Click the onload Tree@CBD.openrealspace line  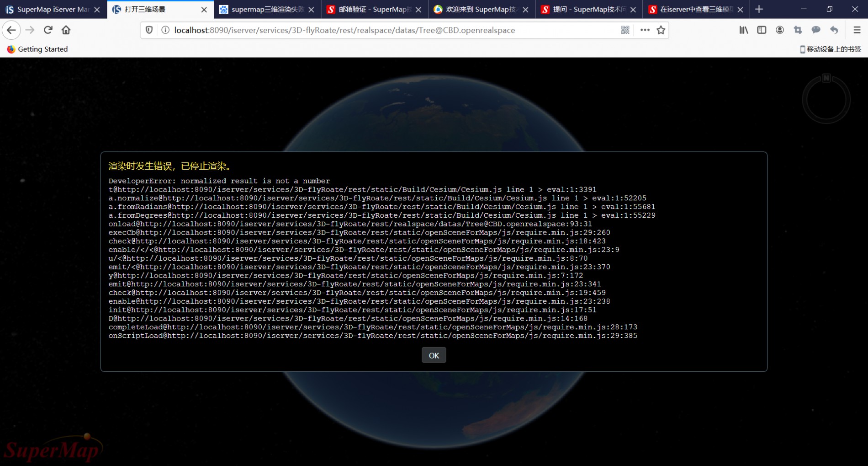350,224
